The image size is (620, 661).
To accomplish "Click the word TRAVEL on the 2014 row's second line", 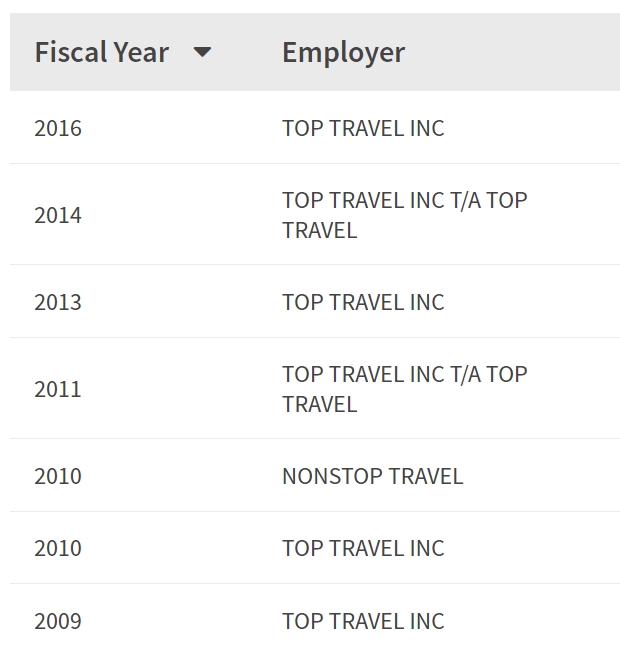I will (319, 231).
